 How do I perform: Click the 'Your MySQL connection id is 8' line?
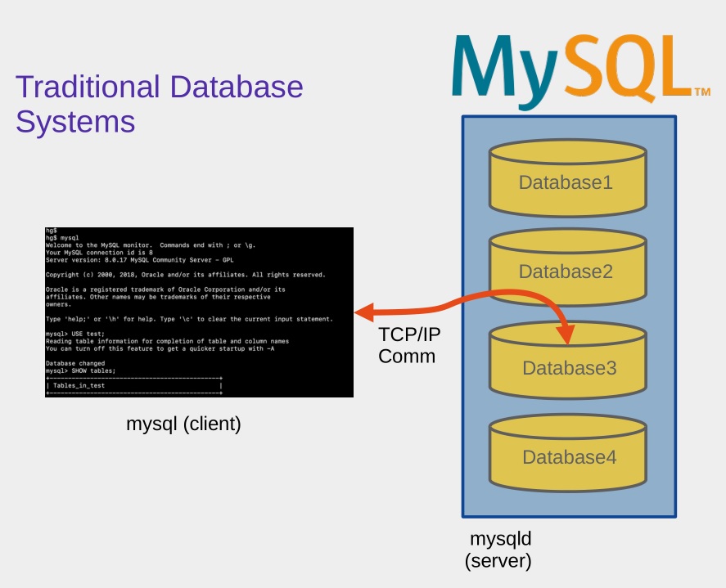pos(99,253)
